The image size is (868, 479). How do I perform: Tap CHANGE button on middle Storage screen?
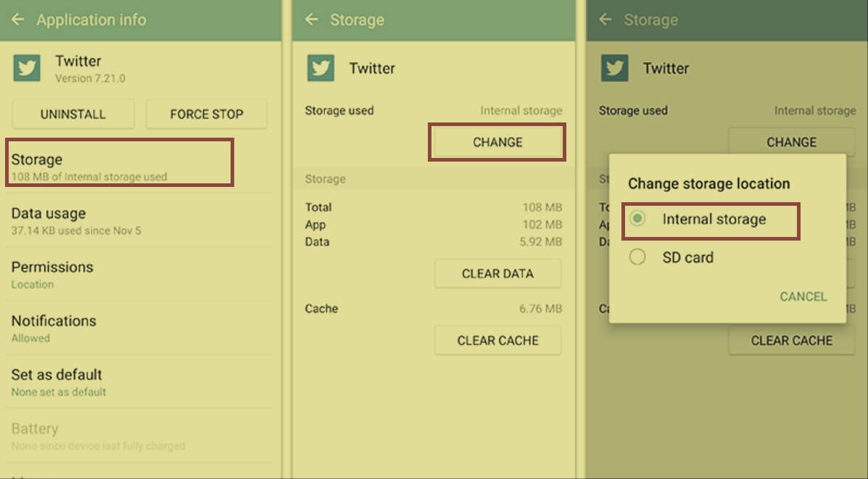pos(497,142)
